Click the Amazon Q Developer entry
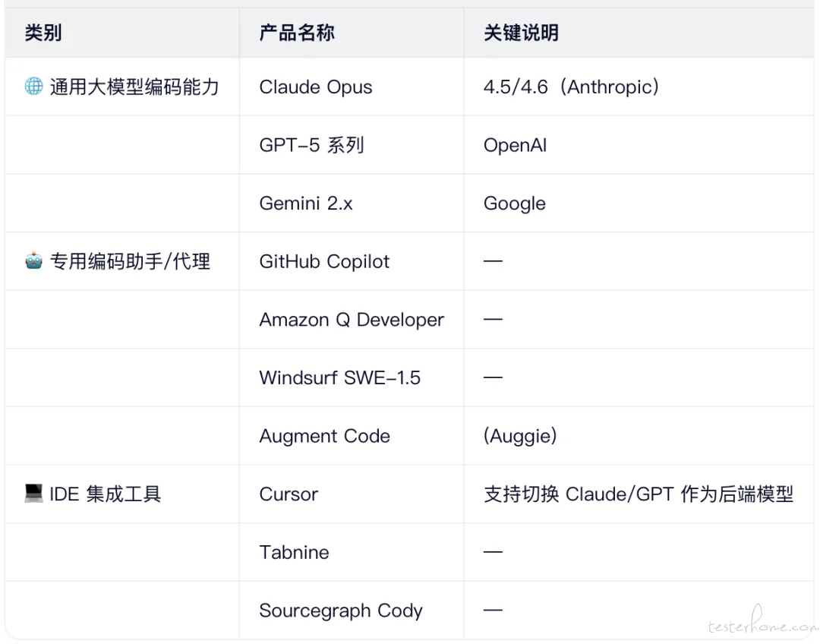The height and width of the screenshot is (644, 820). (x=352, y=320)
